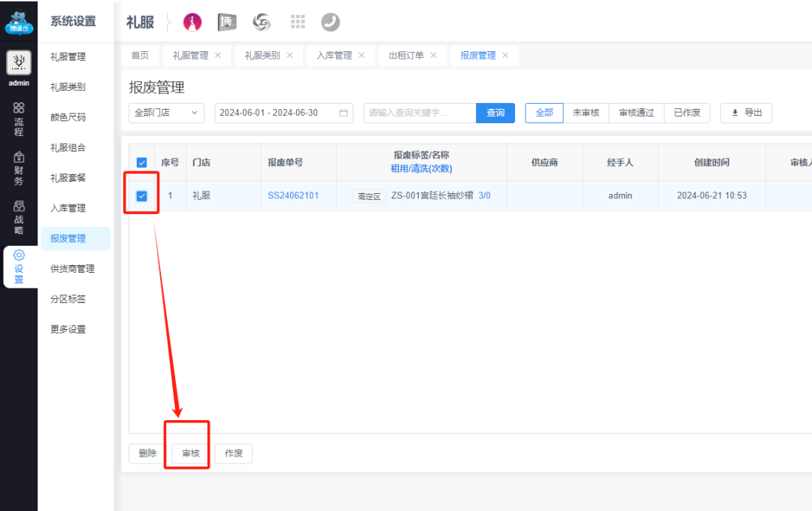Click the 创建时间 column header
This screenshot has height=511, width=812.
pyautogui.click(x=712, y=162)
